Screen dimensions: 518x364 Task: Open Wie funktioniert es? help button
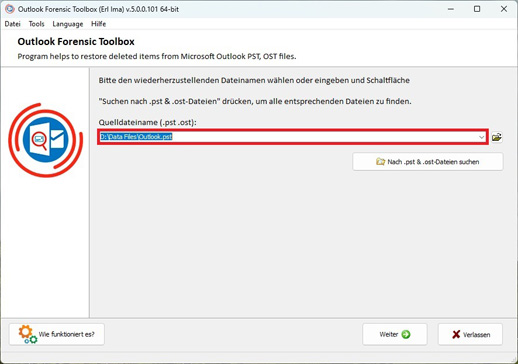point(57,334)
